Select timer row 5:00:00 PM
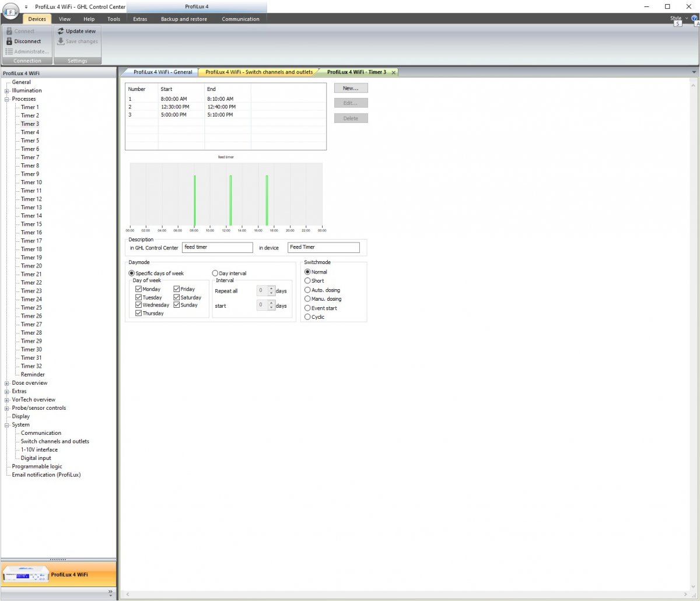The height and width of the screenshot is (601, 700). click(x=226, y=115)
